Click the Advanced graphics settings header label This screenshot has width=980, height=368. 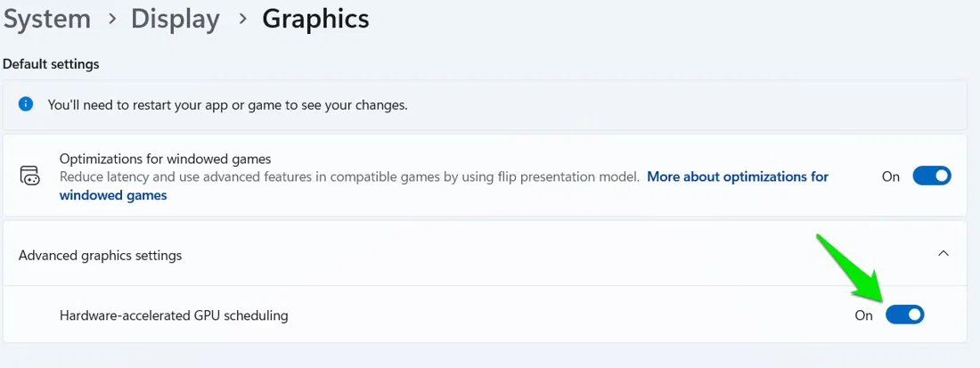point(100,256)
